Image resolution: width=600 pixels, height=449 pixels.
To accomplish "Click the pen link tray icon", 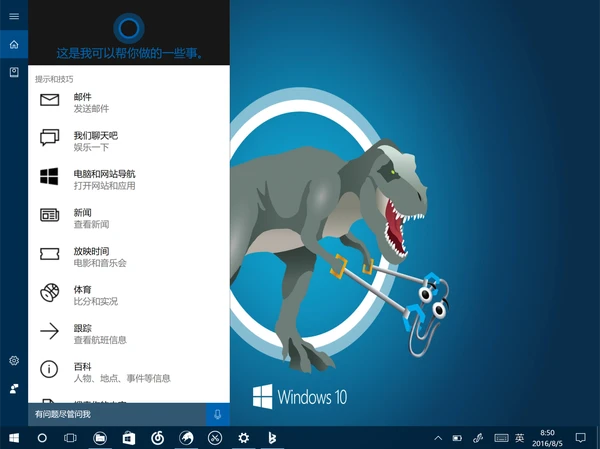I will point(478,438).
